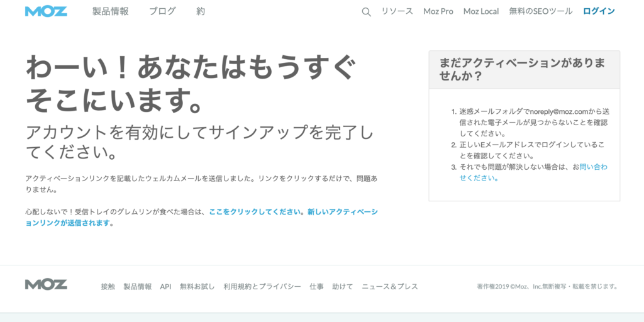The height and width of the screenshot is (322, 644).
Task: Click the Moz logo in header
Action: (x=46, y=11)
